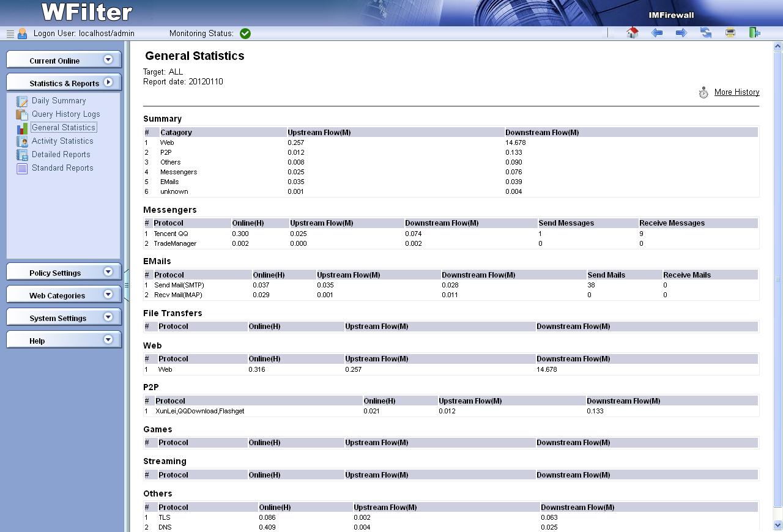Expand the System Settings section
This screenshot has height=532, width=783.
click(64, 317)
